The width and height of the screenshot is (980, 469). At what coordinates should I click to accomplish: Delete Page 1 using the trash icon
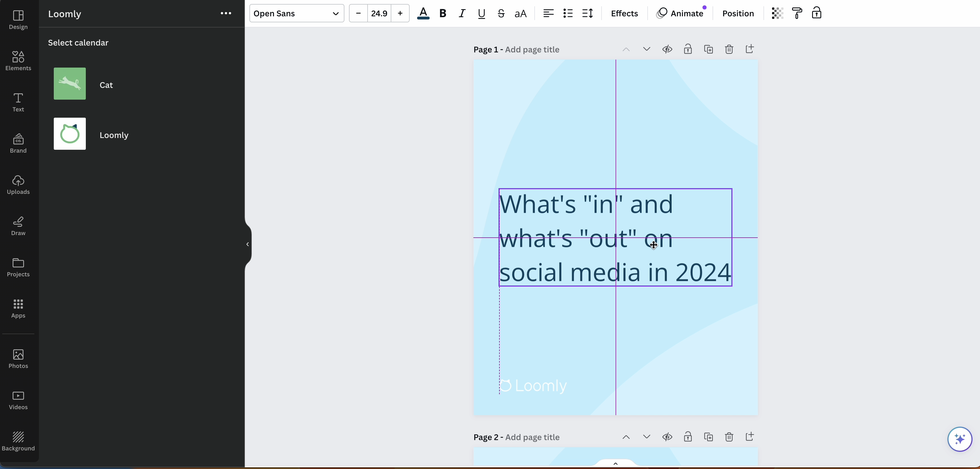[x=729, y=49]
